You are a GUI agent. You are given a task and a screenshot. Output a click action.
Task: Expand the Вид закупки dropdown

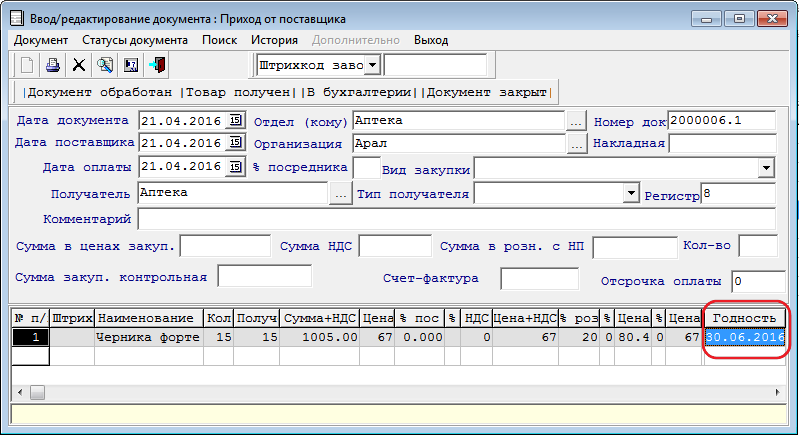click(x=766, y=168)
